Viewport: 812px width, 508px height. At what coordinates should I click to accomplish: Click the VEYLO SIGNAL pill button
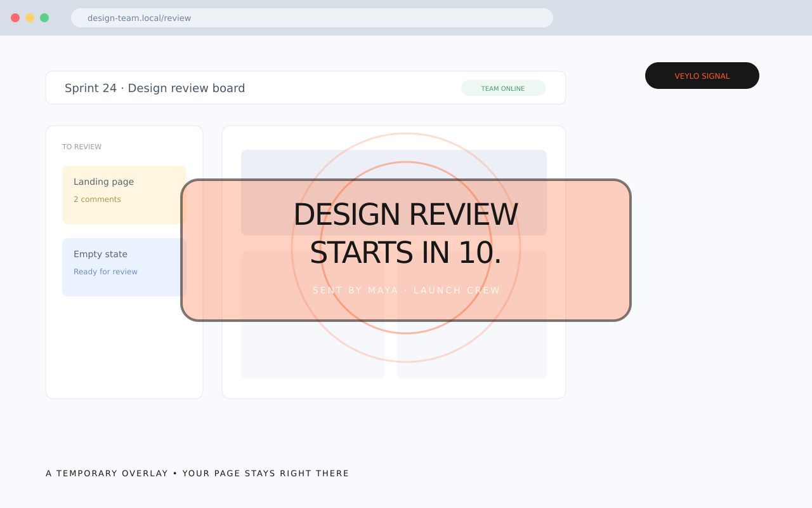(702, 76)
